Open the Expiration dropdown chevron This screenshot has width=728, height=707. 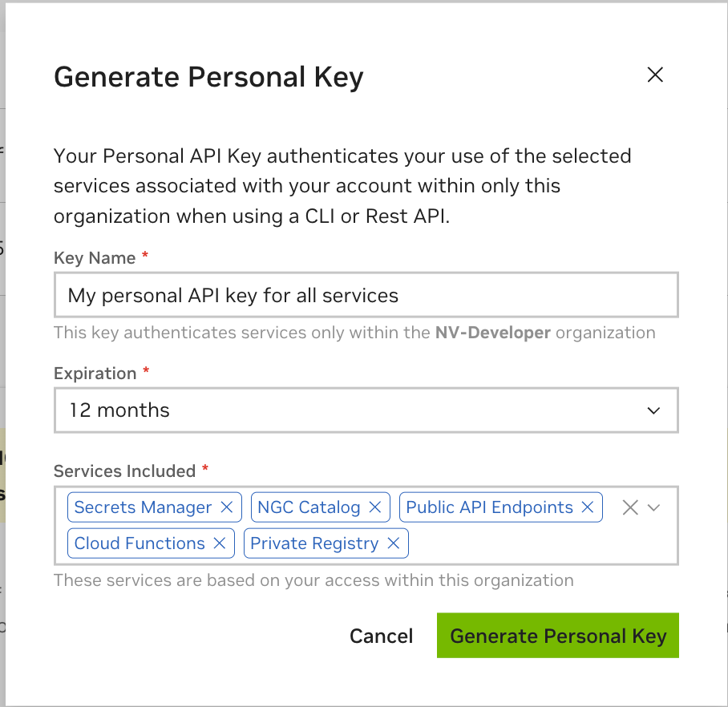point(653,410)
